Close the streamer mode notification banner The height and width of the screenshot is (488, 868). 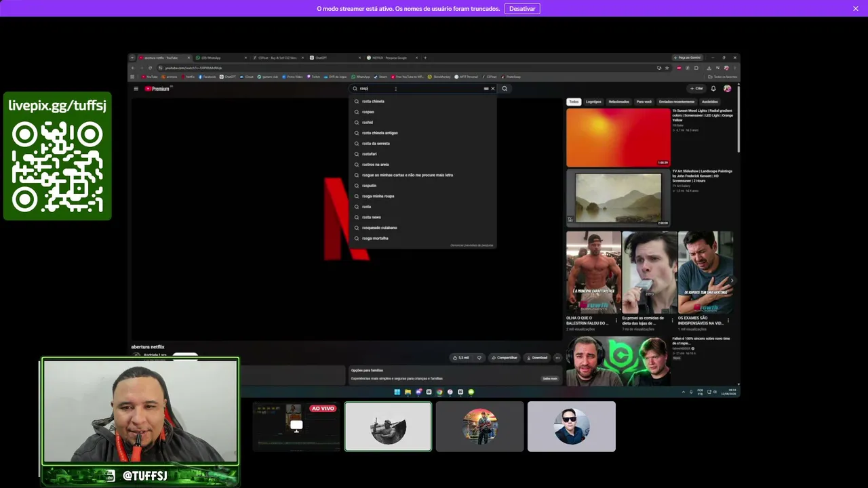856,9
